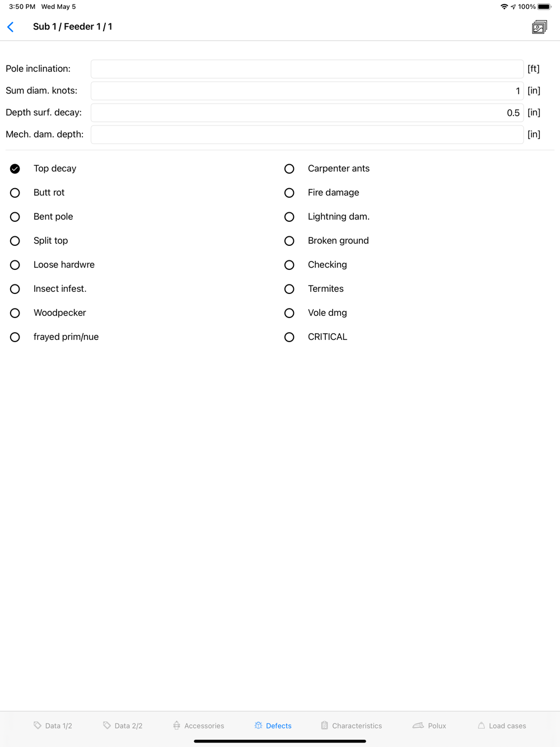560x747 pixels.
Task: Tap the Data 2/2 tag icon
Action: [107, 725]
